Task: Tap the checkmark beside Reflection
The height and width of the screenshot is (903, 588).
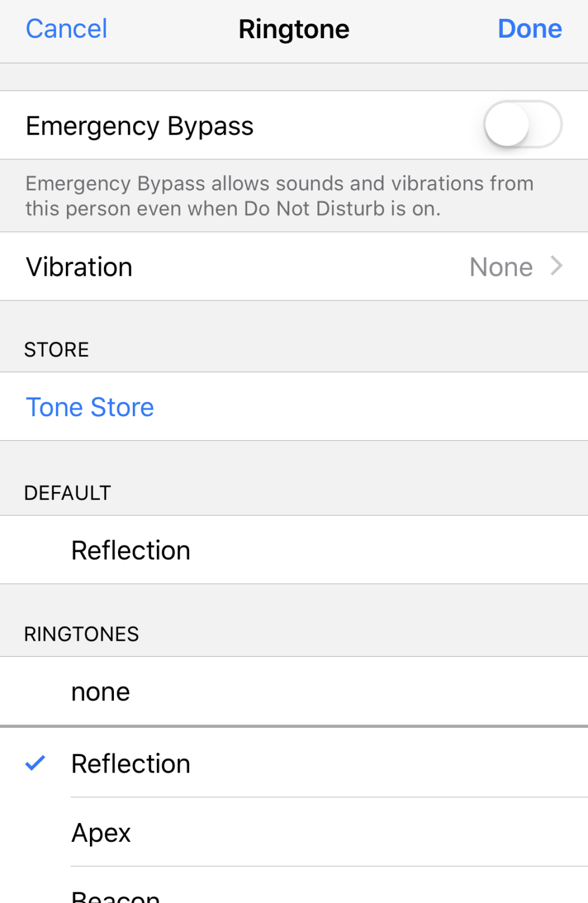Action: point(36,762)
